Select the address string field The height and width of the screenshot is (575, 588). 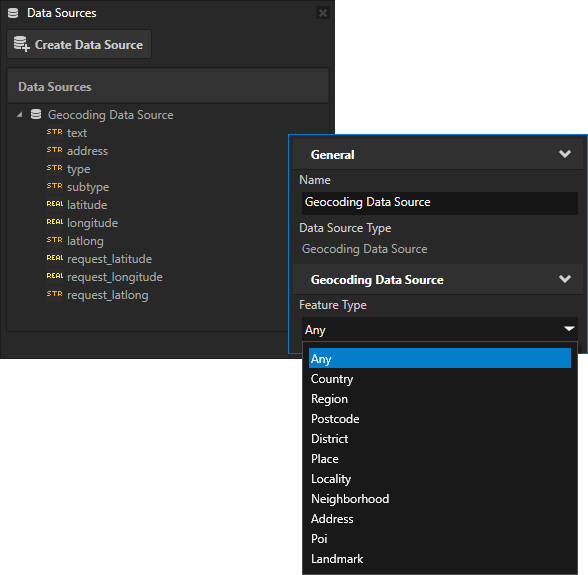click(87, 151)
